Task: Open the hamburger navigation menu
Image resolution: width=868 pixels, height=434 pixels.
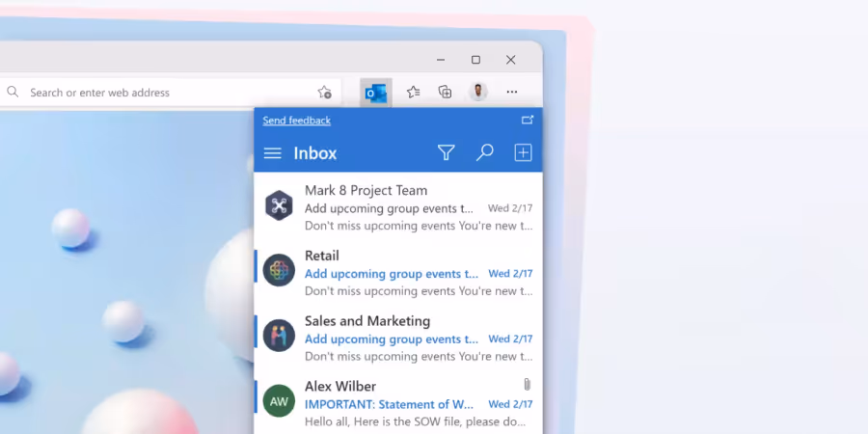Action: [272, 152]
